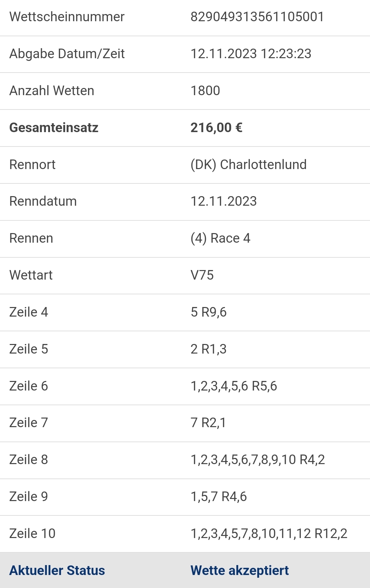Click the Zeile 10 label
Screen dimensions: 370x588
[x=32, y=534]
